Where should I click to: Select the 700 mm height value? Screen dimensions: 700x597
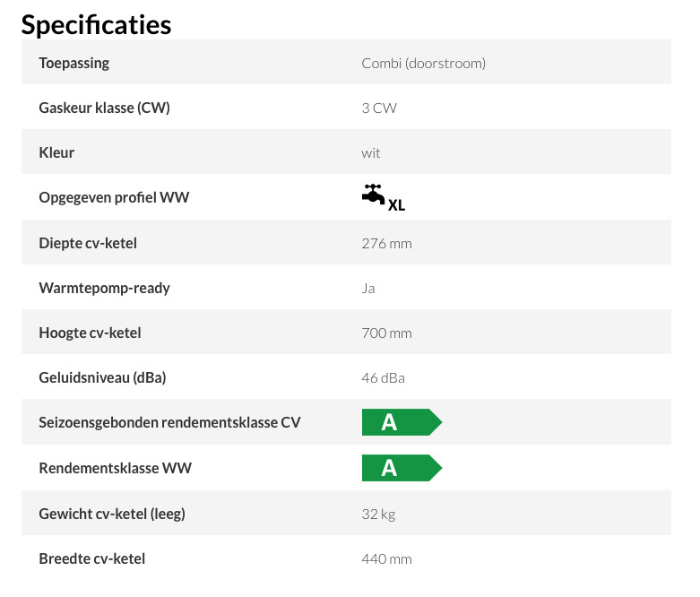pyautogui.click(x=386, y=333)
